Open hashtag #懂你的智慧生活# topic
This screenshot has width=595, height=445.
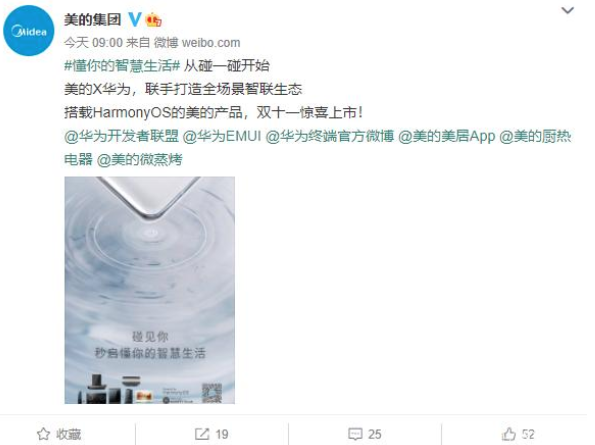pyautogui.click(x=122, y=66)
